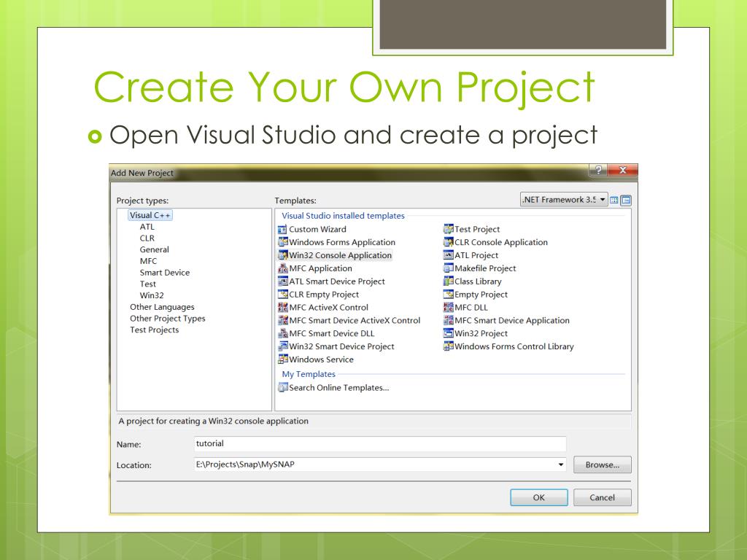The height and width of the screenshot is (560, 747).
Task: Click the MFC Smart Device DLL icon
Action: click(282, 333)
